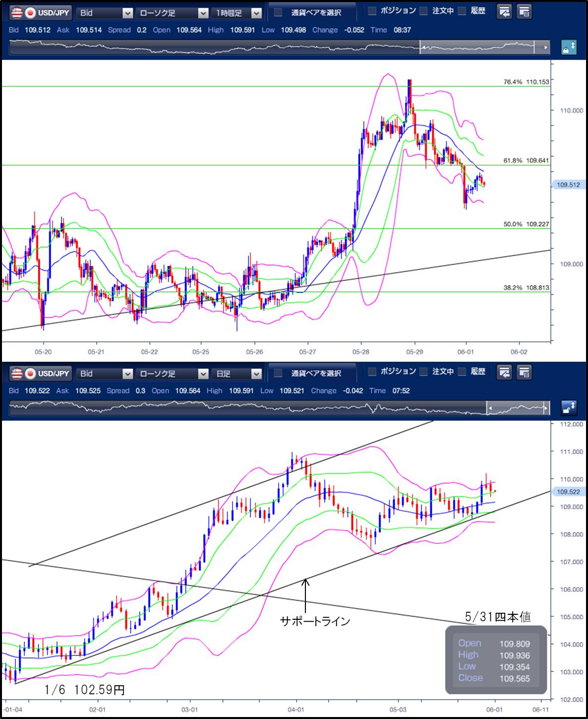Click the 5/31 OHLC info box
Screen dimensions: 588x719
tap(495, 660)
